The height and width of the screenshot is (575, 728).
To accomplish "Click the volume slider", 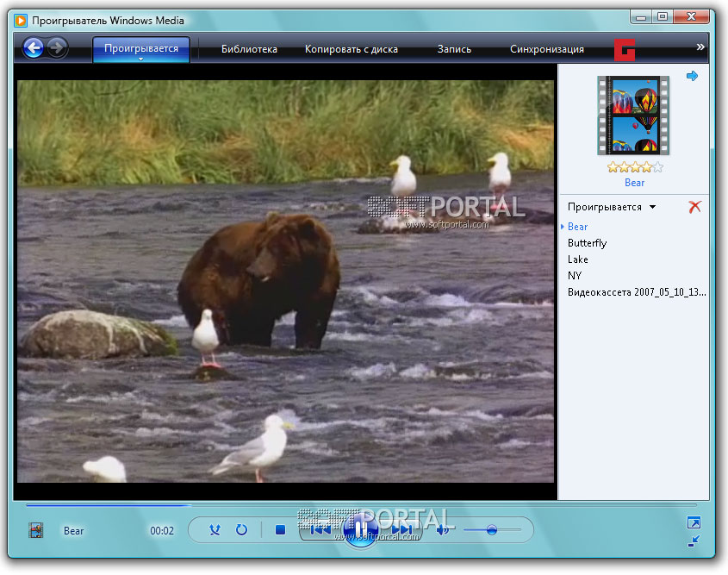I will coord(492,530).
